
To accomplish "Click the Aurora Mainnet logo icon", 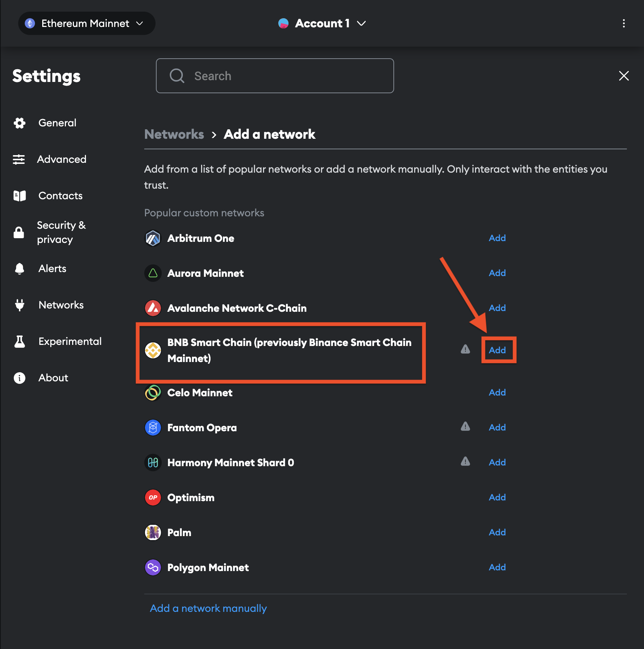I will 153,273.
